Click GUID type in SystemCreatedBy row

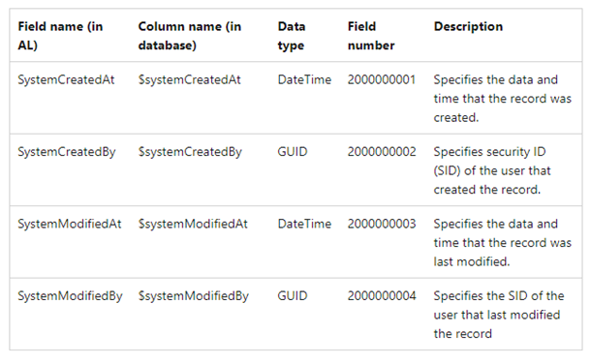pos(293,152)
